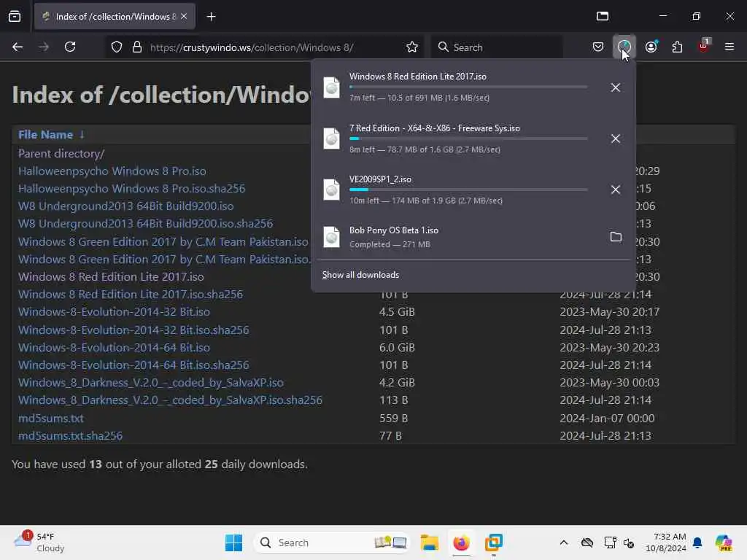Open the VMware taskbar icon

pyautogui.click(x=494, y=542)
